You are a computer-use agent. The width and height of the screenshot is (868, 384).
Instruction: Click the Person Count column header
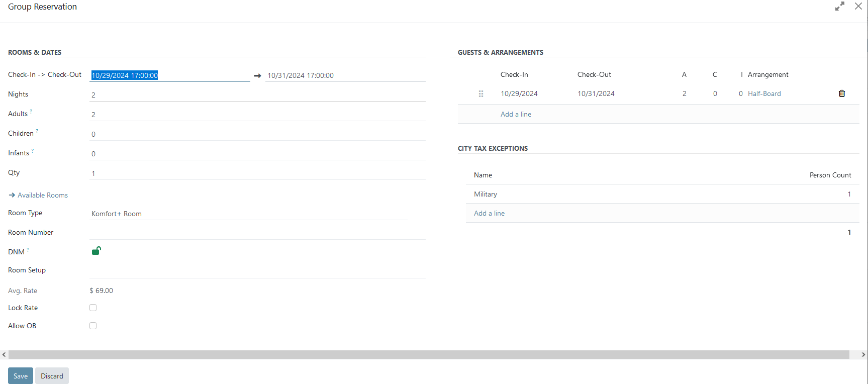tap(830, 175)
